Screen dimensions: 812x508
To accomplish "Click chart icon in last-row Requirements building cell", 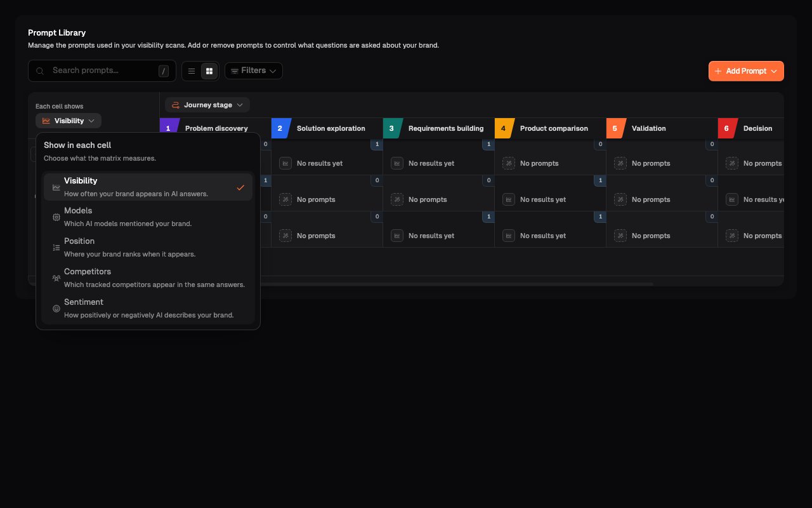I will click(397, 236).
